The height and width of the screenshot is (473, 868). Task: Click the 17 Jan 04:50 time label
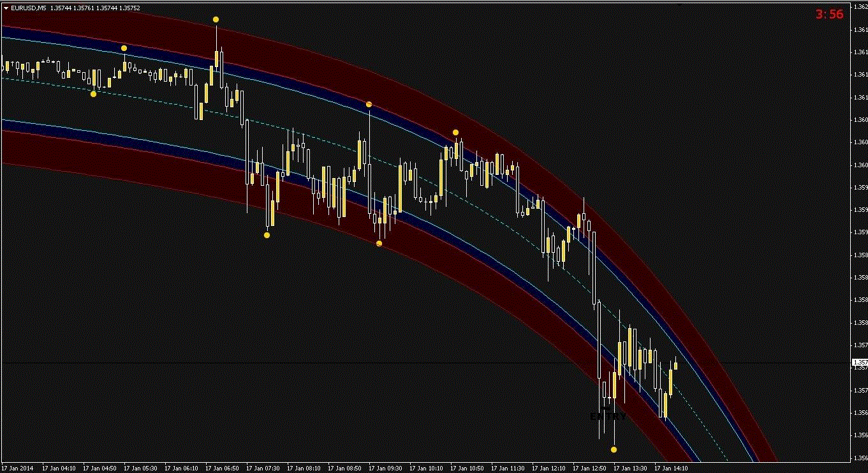pyautogui.click(x=99, y=468)
